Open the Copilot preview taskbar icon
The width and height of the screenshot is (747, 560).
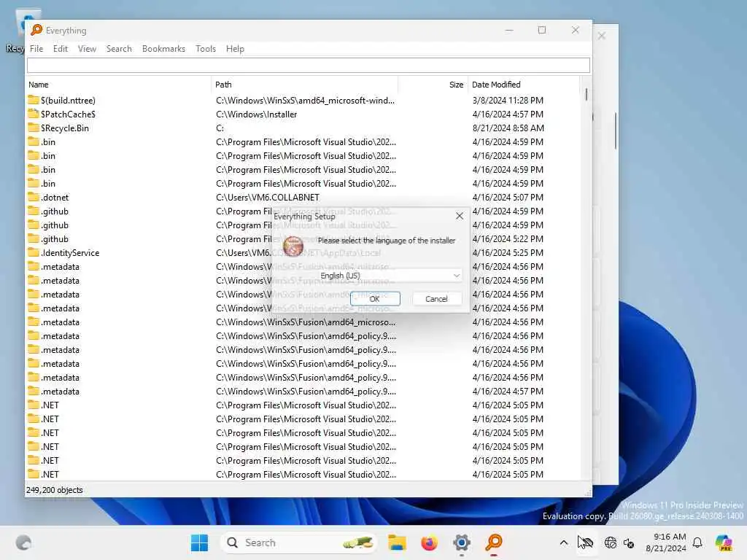723,542
